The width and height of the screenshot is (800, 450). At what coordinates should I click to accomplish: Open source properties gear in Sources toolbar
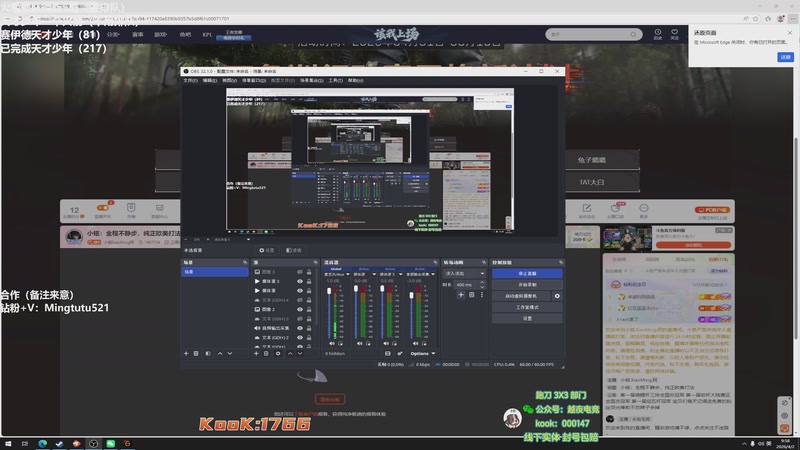(278, 353)
